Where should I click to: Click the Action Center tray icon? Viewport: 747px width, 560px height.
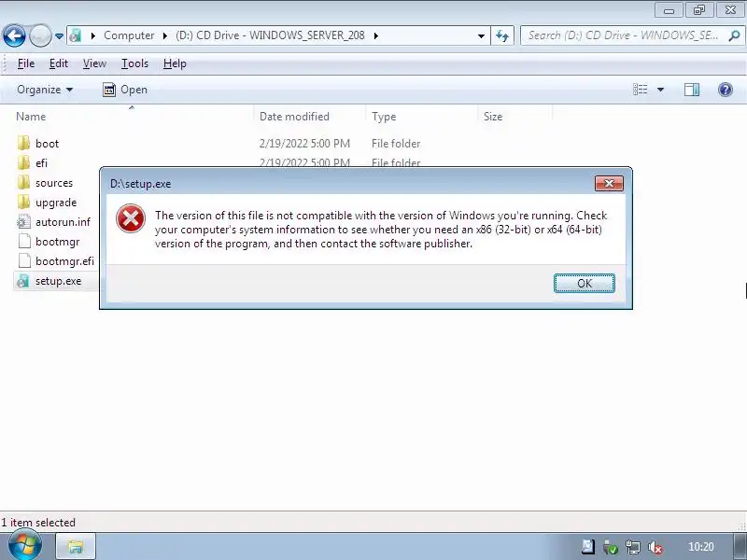point(588,548)
